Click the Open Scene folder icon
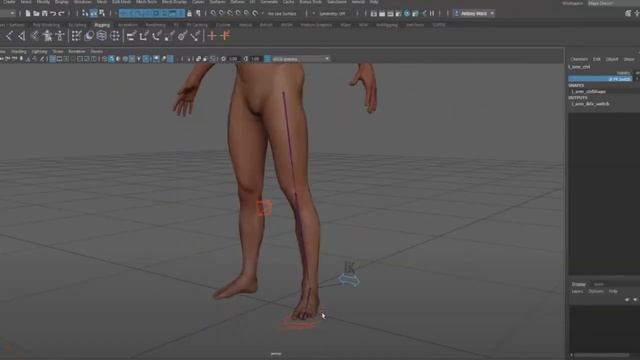 36,13
